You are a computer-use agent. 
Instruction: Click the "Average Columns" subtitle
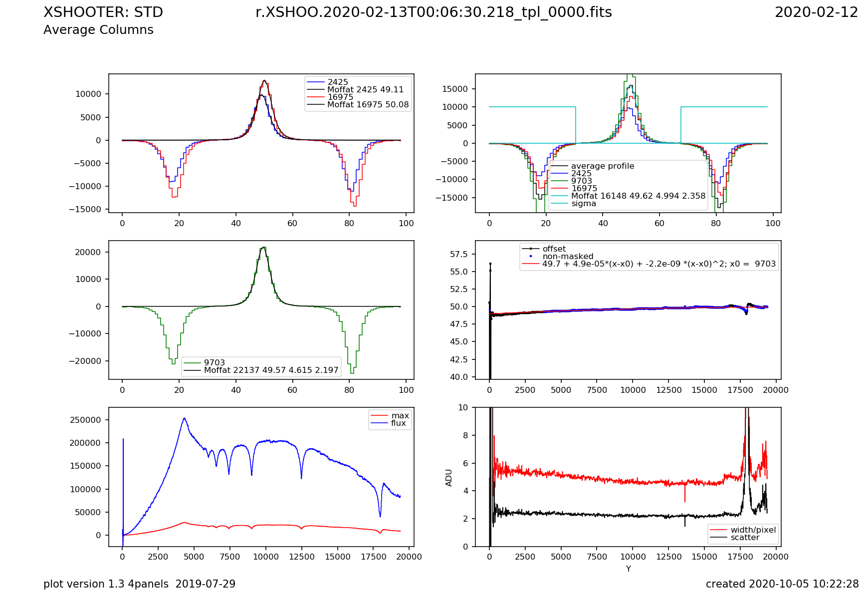coord(98,30)
